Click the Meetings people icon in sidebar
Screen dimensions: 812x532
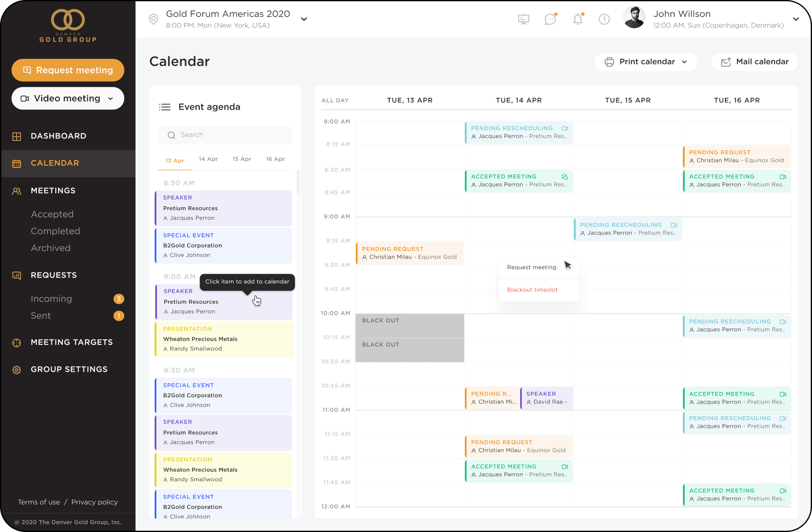(16, 191)
